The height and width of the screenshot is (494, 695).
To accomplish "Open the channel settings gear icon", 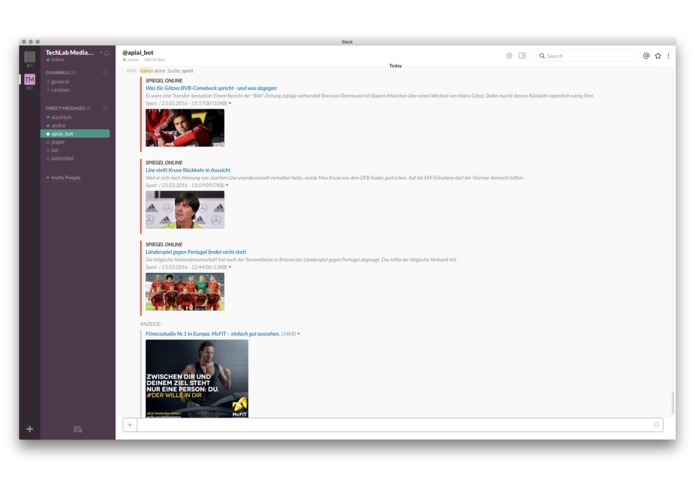I will pyautogui.click(x=509, y=56).
